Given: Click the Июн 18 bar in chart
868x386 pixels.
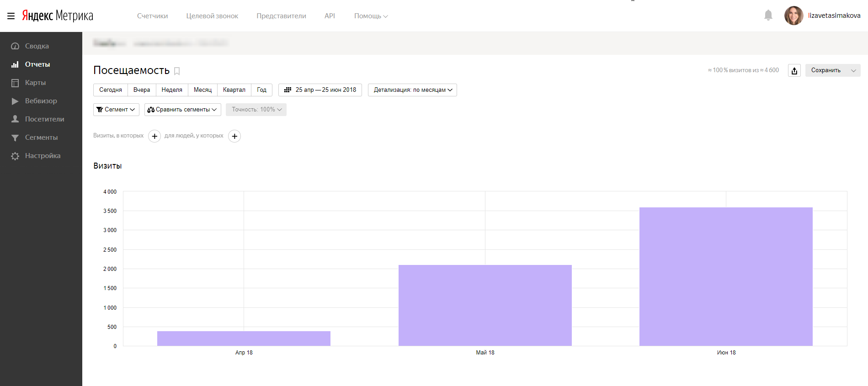Looking at the screenshot, I should (x=726, y=276).
